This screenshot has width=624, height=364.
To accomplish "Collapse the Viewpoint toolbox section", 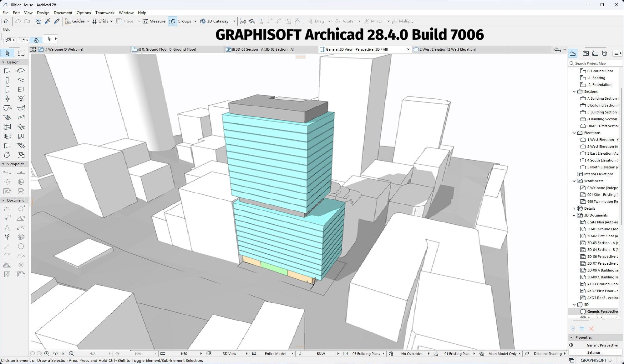I will (x=3, y=164).
